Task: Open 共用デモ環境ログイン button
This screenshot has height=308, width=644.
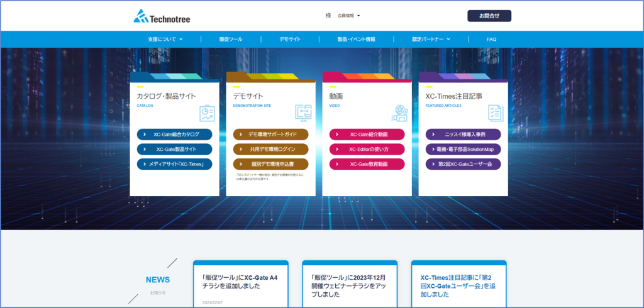Action: [270, 150]
